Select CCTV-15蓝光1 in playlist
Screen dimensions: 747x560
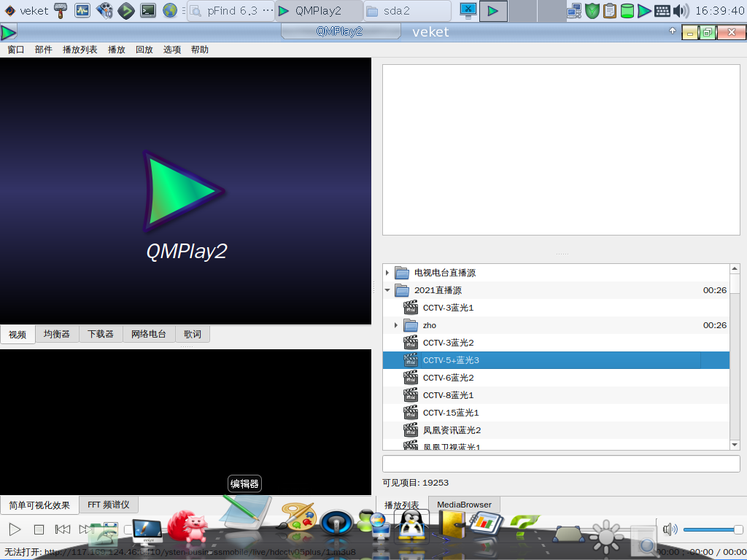(556, 413)
